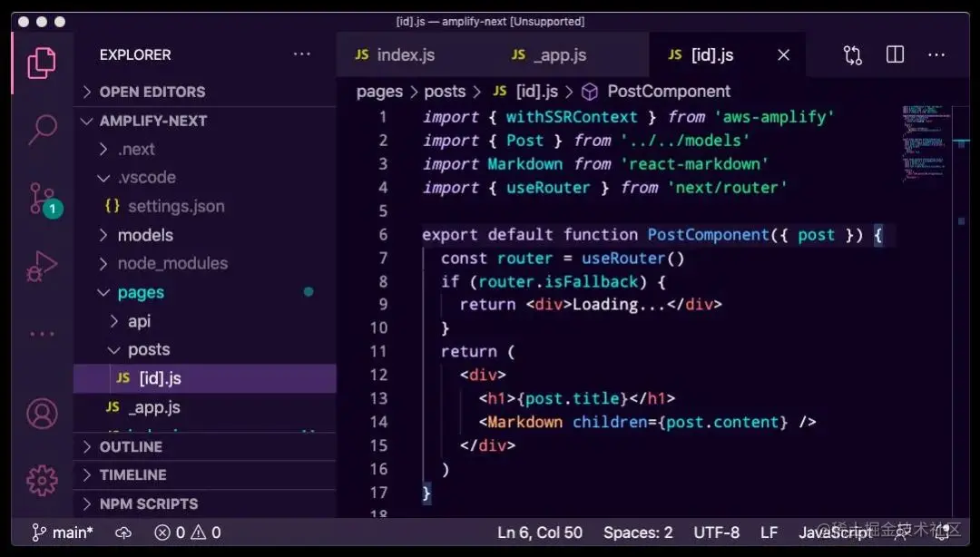980x557 pixels.
Task: Open the Run and Debug view
Action: [x=42, y=267]
